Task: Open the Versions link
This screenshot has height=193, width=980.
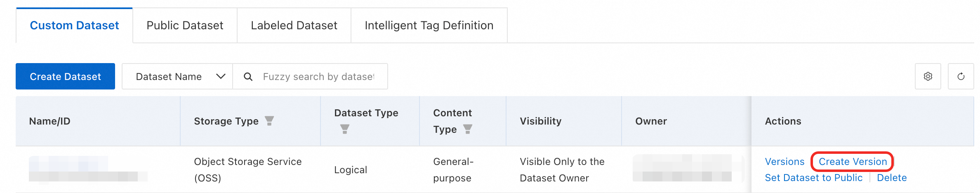Action: tap(784, 162)
